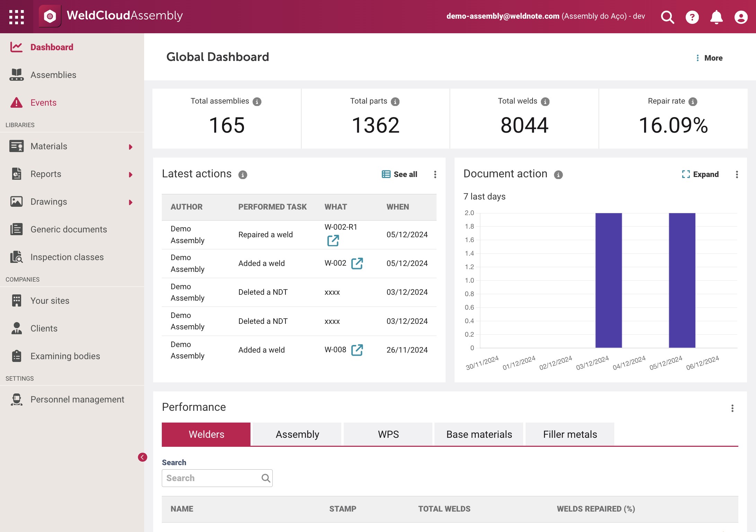Click the Repaired a weld row text

(x=265, y=235)
